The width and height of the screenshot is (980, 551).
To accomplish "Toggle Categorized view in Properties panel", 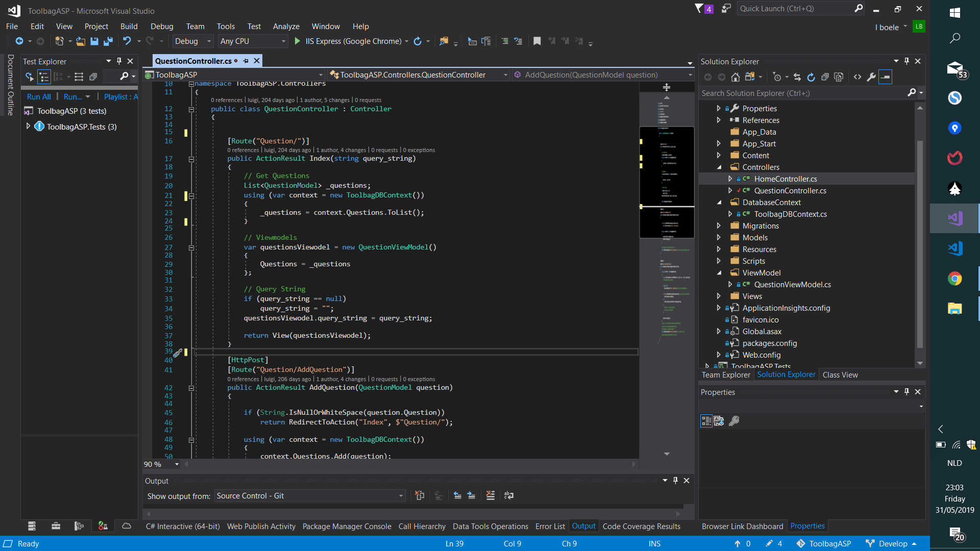I will [x=706, y=421].
